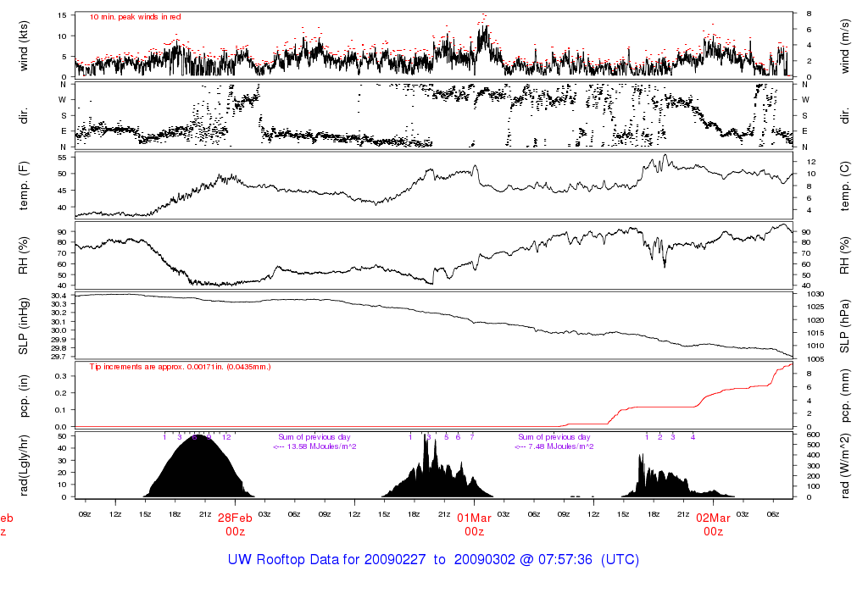Click the "01Mar 00z" date label
868x593 pixels.
tap(474, 525)
